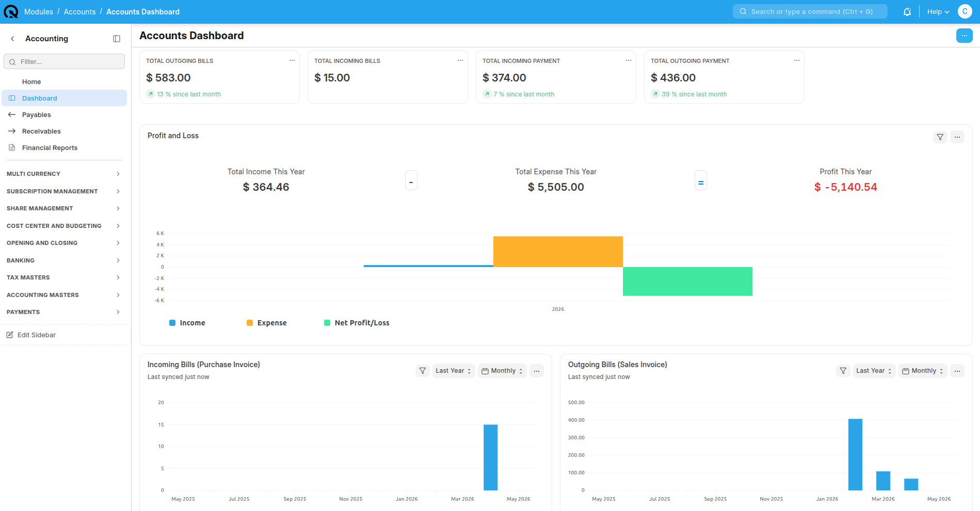This screenshot has height=511, width=980.
Task: Click the back arrow beside Accounting
Action: coord(12,39)
